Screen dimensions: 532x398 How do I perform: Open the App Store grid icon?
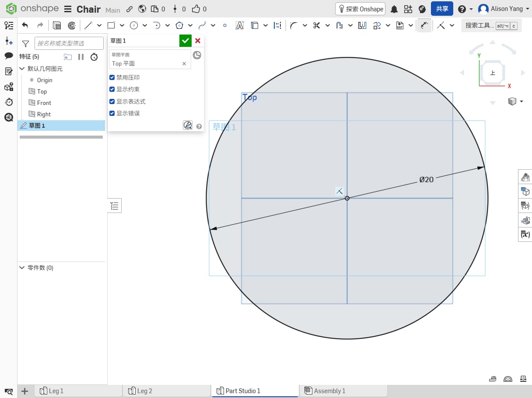pyautogui.click(x=408, y=9)
